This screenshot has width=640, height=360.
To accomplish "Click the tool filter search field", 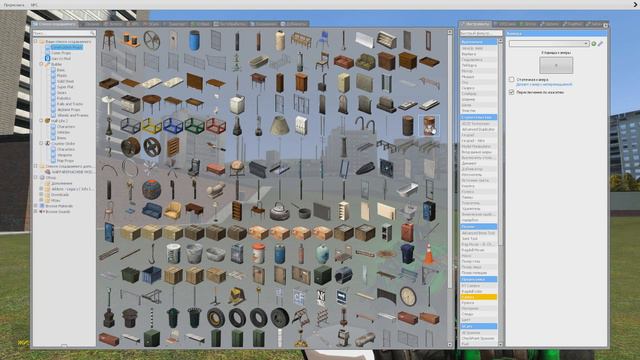I will pos(481,33).
